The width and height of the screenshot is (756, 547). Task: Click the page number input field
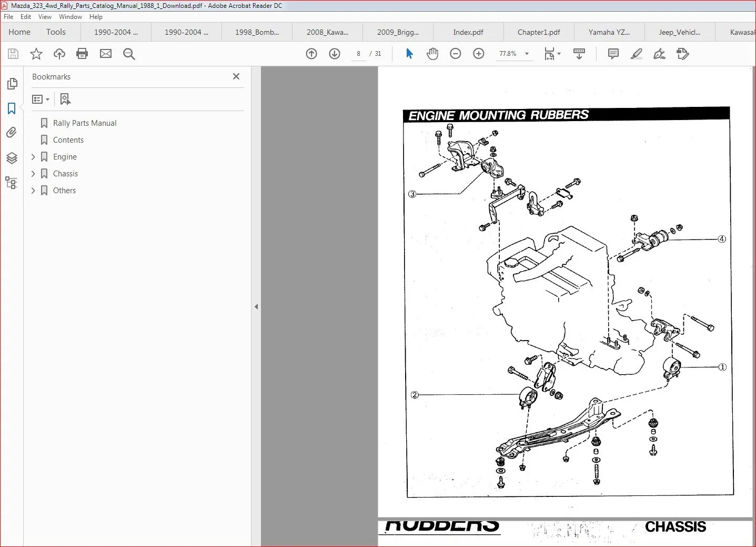coord(358,54)
